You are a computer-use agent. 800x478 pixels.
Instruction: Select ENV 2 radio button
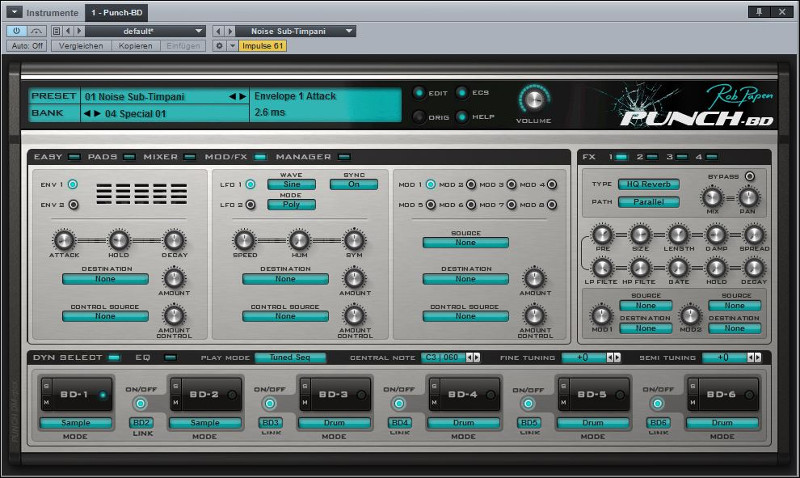point(73,205)
